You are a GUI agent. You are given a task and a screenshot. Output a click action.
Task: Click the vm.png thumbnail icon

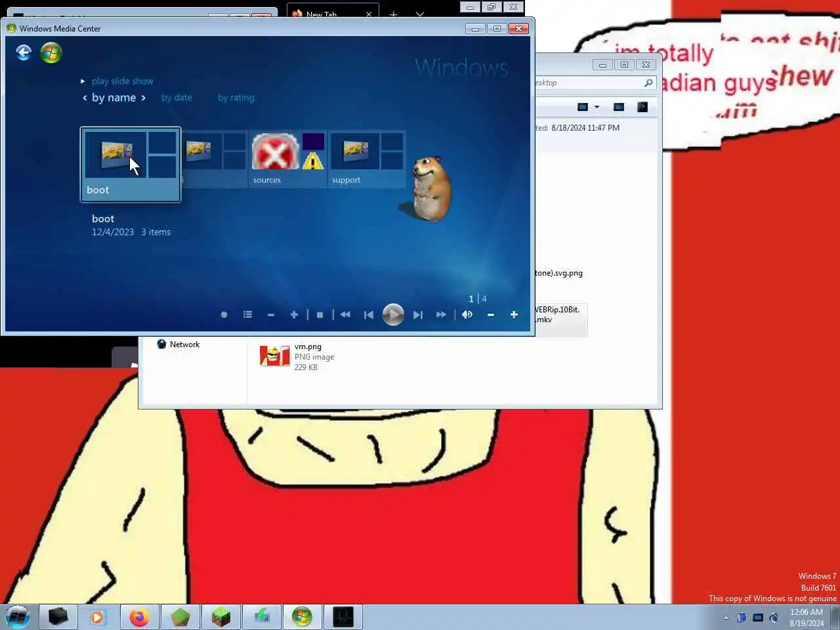274,356
